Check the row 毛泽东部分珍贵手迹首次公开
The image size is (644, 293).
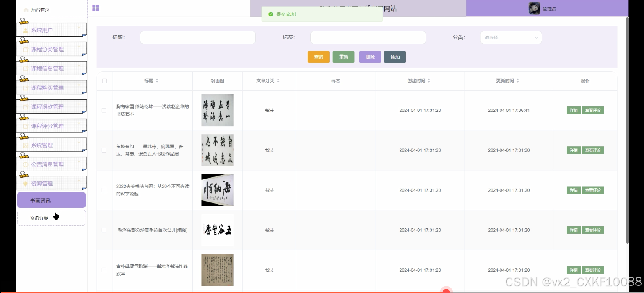tap(104, 230)
